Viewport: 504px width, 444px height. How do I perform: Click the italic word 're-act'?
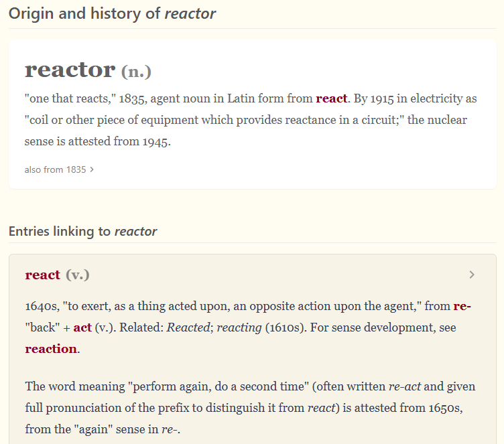(x=404, y=386)
